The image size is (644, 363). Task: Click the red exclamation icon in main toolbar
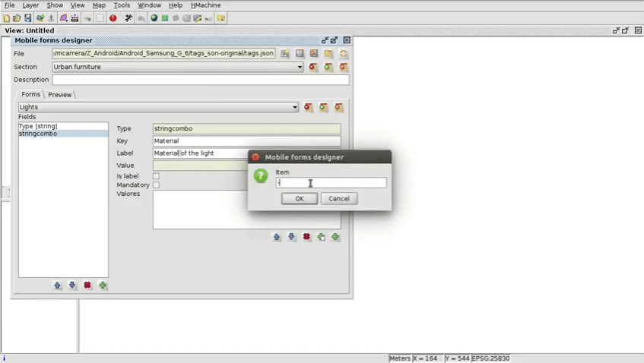(113, 17)
